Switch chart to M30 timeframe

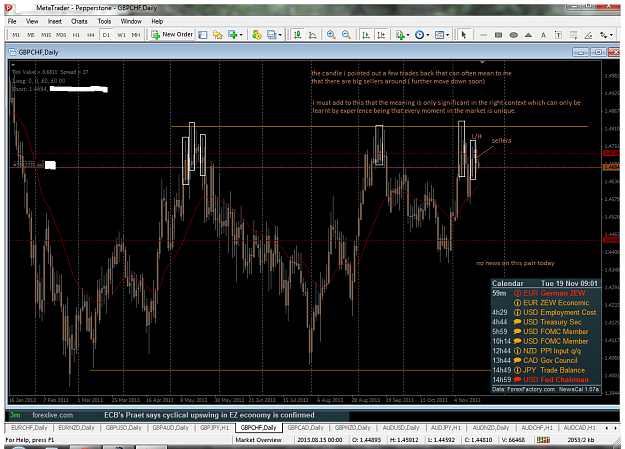click(61, 35)
